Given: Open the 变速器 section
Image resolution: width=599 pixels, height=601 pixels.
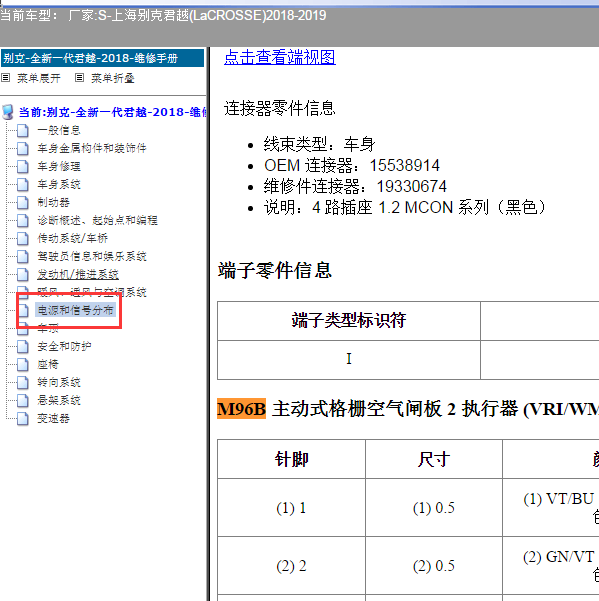Looking at the screenshot, I should click(53, 419).
